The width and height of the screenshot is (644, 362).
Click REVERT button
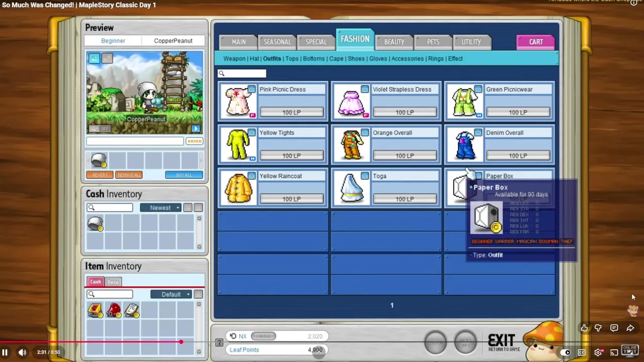click(x=100, y=175)
